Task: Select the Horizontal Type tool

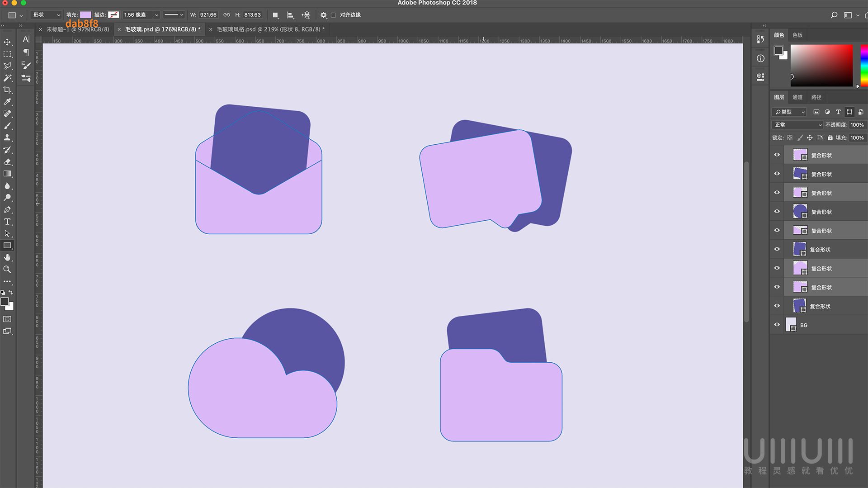Action: pos(7,222)
